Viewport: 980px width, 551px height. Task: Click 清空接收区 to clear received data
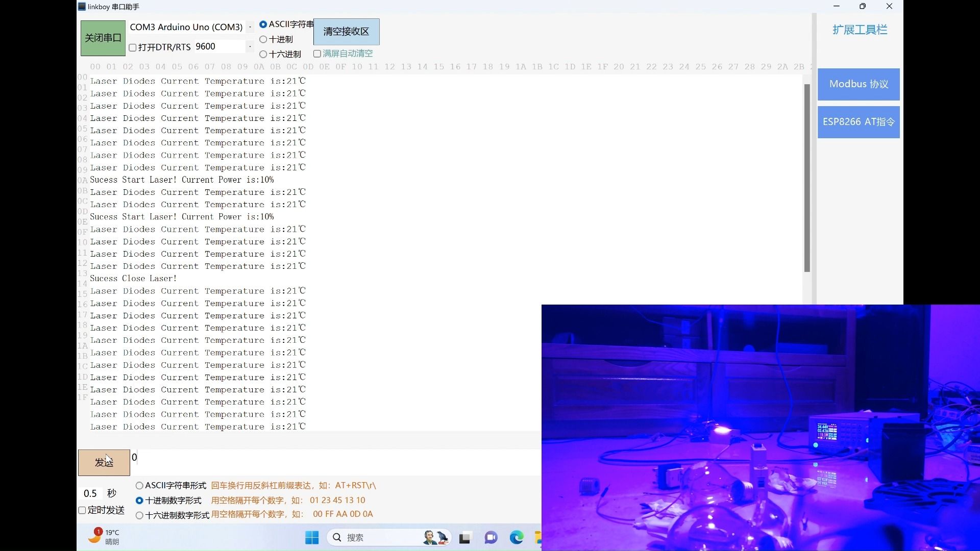[346, 32]
